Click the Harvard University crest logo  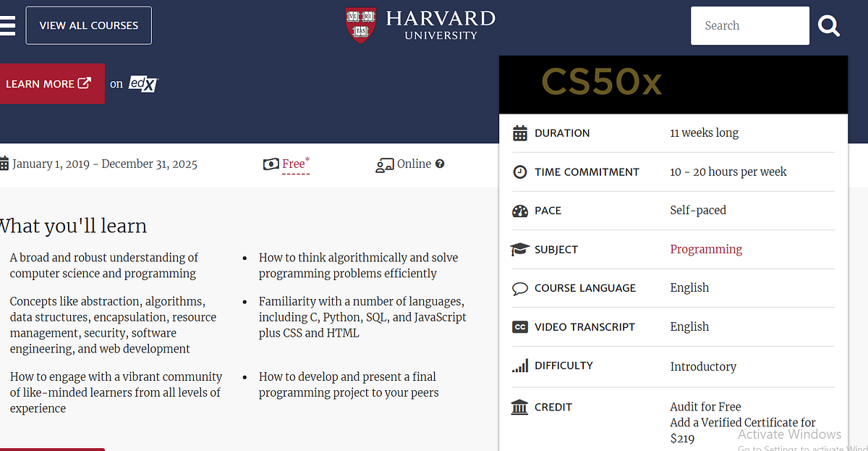tap(359, 25)
